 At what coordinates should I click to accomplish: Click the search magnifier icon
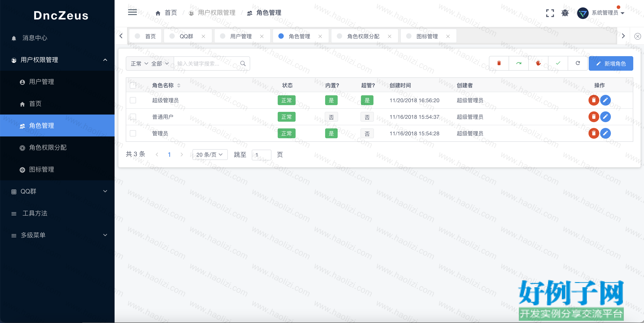(243, 64)
